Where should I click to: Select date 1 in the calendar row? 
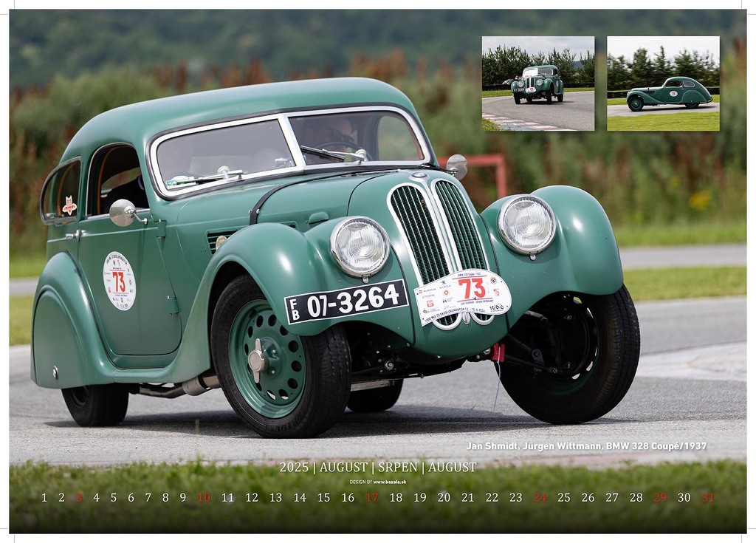(x=44, y=497)
